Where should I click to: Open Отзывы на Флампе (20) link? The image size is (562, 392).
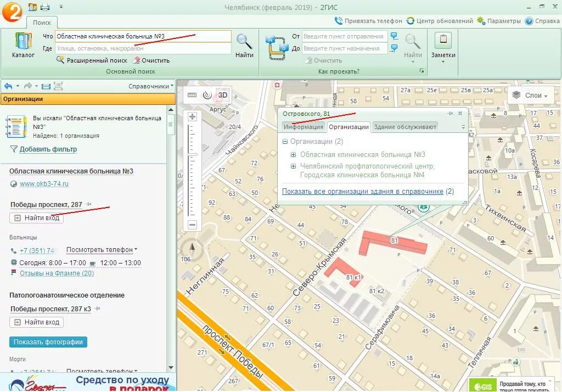pos(57,273)
